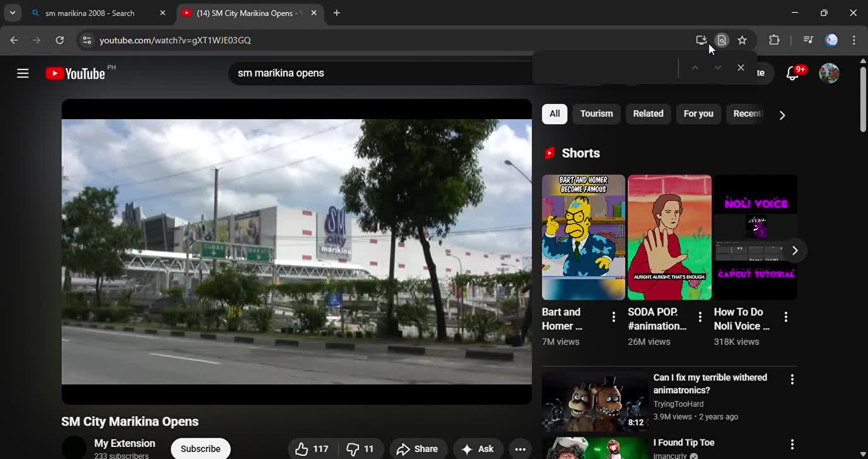Screen dimensions: 868x459
Task: Open the My Extension channel avatar
Action: (74, 448)
